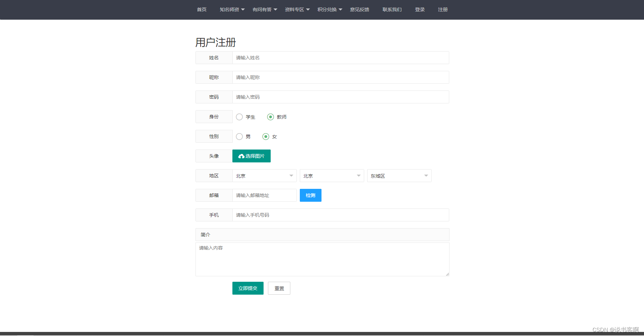Click 登录 in the navigation bar
This screenshot has width=644, height=336.
pyautogui.click(x=420, y=9)
